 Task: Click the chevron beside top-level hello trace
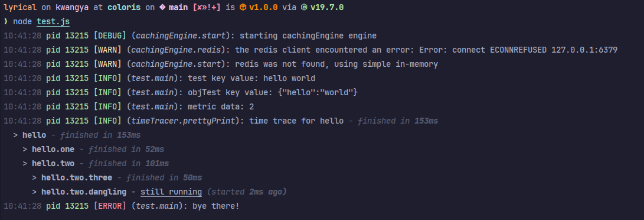coord(15,135)
